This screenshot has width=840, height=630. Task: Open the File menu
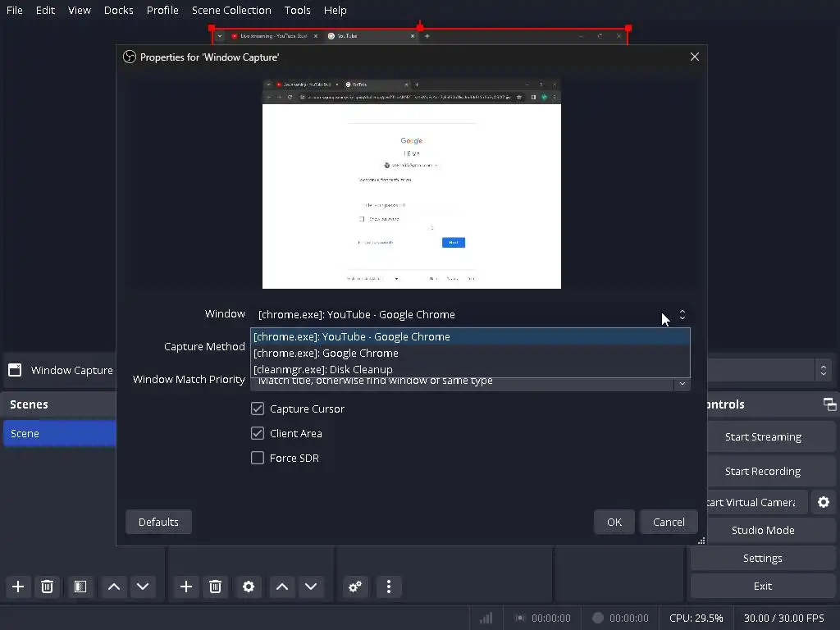coord(15,10)
